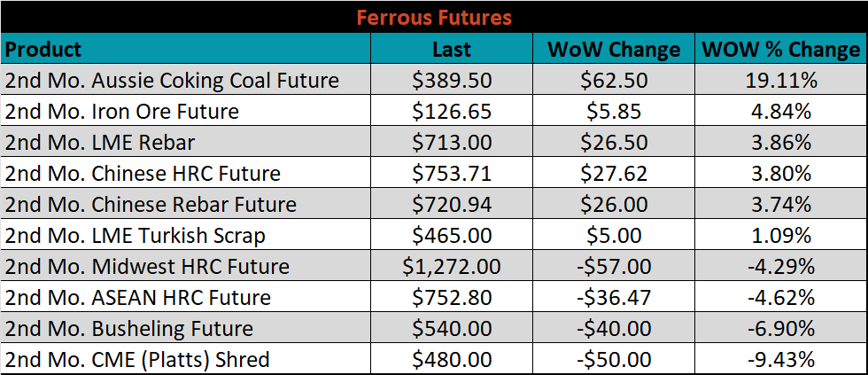
Task: Click the WOW % Change header
Action: coord(781,49)
